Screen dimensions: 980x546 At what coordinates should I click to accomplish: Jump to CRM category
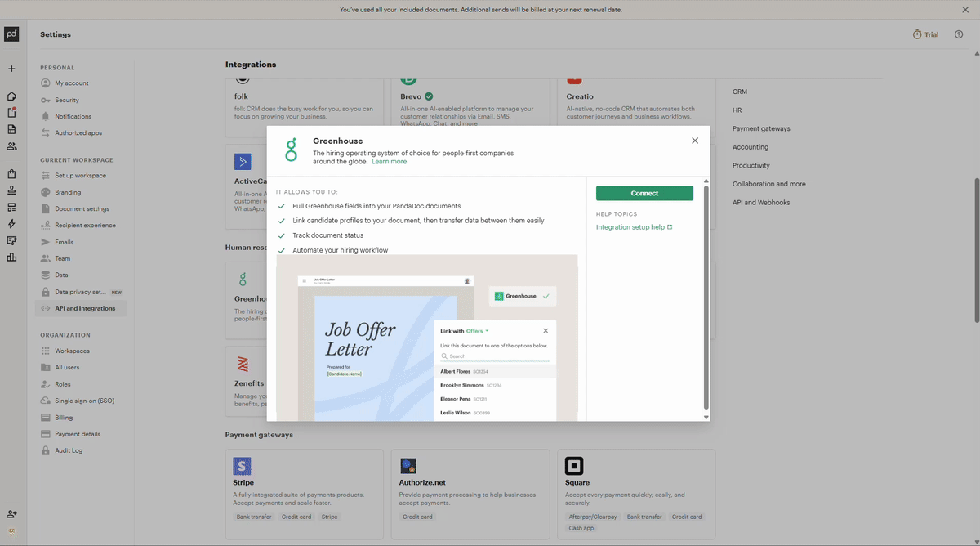740,92
